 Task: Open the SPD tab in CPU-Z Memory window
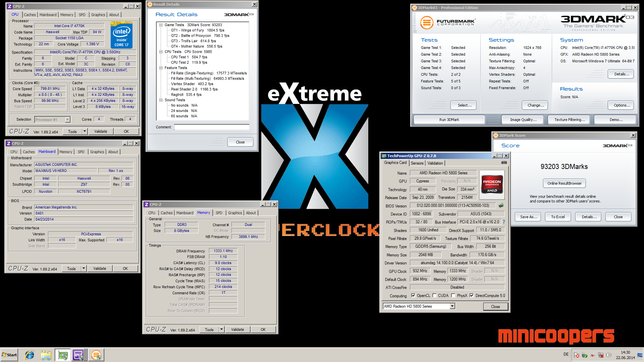219,213
